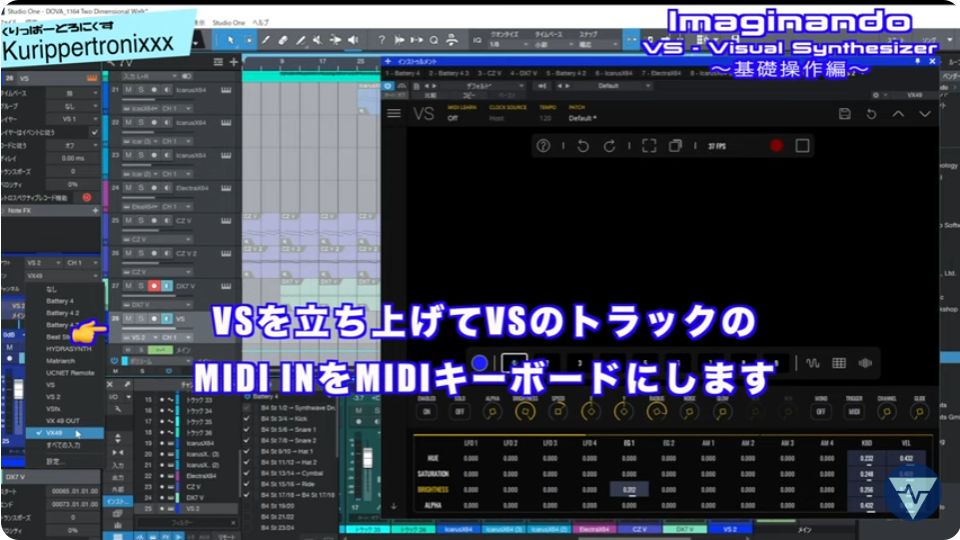Image resolution: width=960 pixels, height=540 pixels.
Task: Open the VS 2 instrument dropdown in inspector
Action: click(x=43, y=263)
